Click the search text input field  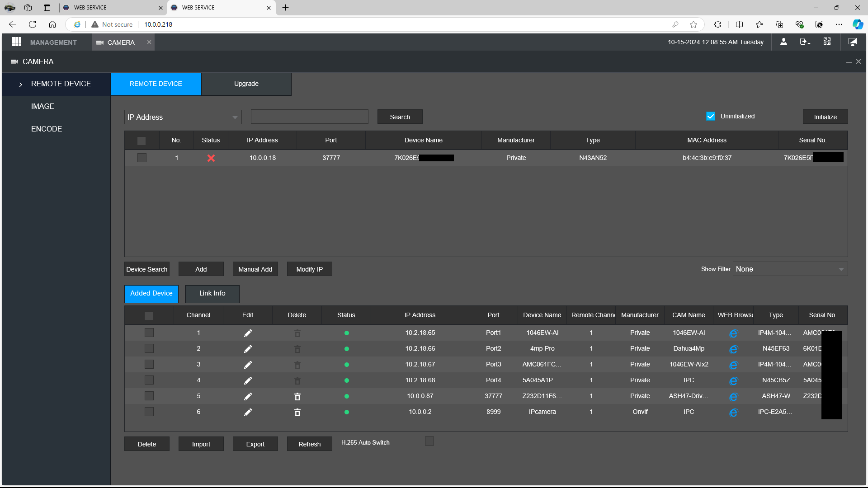(310, 117)
